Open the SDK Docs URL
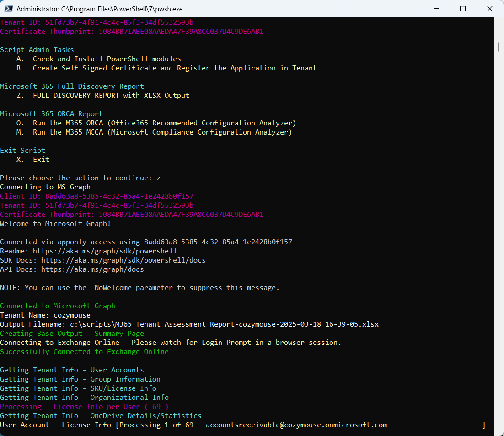Viewport: 504px width, 436px height. (123, 260)
